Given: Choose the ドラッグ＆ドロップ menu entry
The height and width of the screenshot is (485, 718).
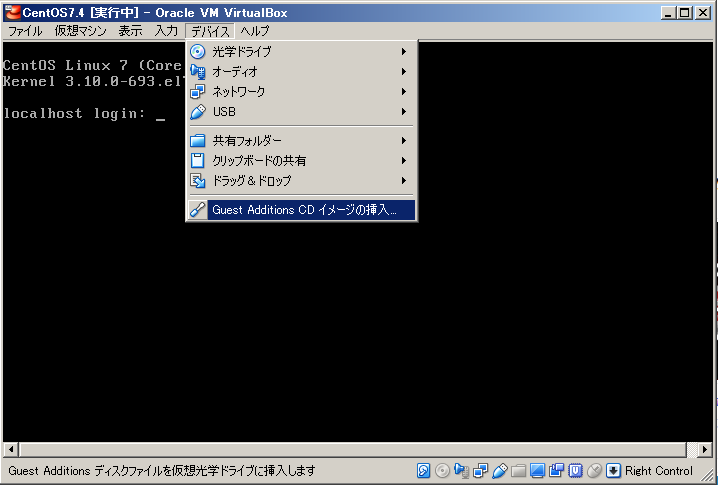Looking at the screenshot, I should tap(302, 180).
